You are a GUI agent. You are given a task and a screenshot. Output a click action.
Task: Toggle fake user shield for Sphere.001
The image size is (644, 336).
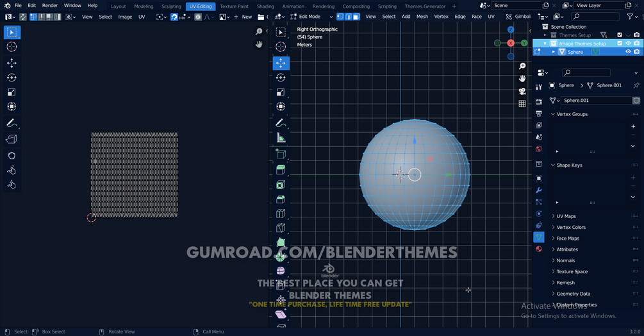click(x=636, y=100)
